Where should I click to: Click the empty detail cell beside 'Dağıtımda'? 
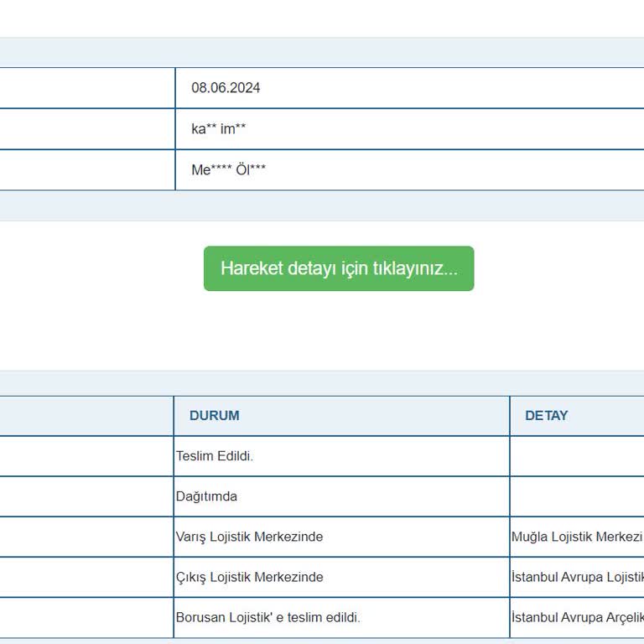coord(576,496)
